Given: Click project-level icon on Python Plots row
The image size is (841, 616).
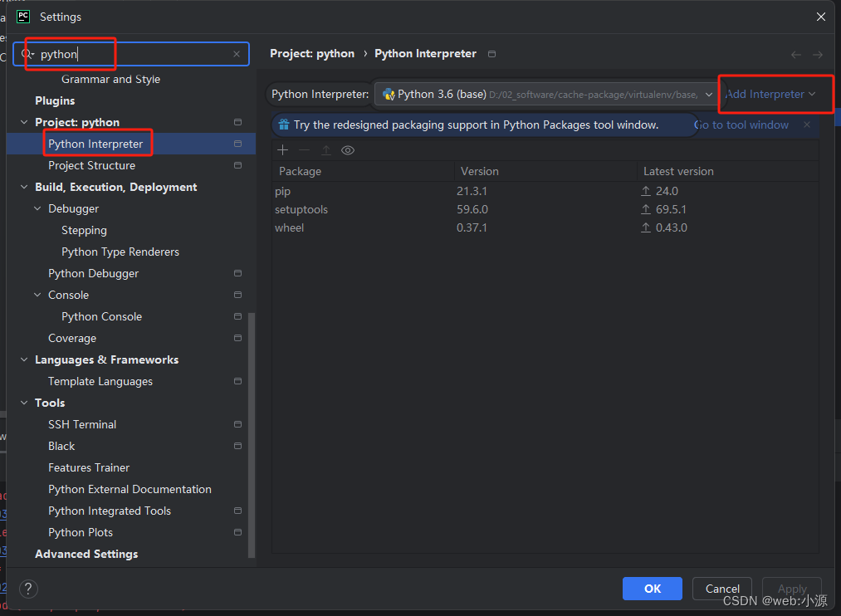Looking at the screenshot, I should (237, 532).
